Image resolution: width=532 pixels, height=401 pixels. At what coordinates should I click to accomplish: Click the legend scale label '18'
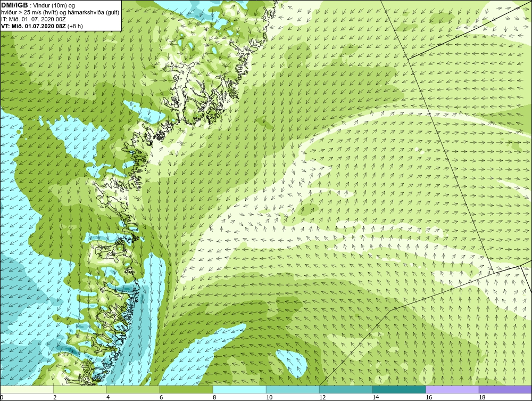[482, 397]
